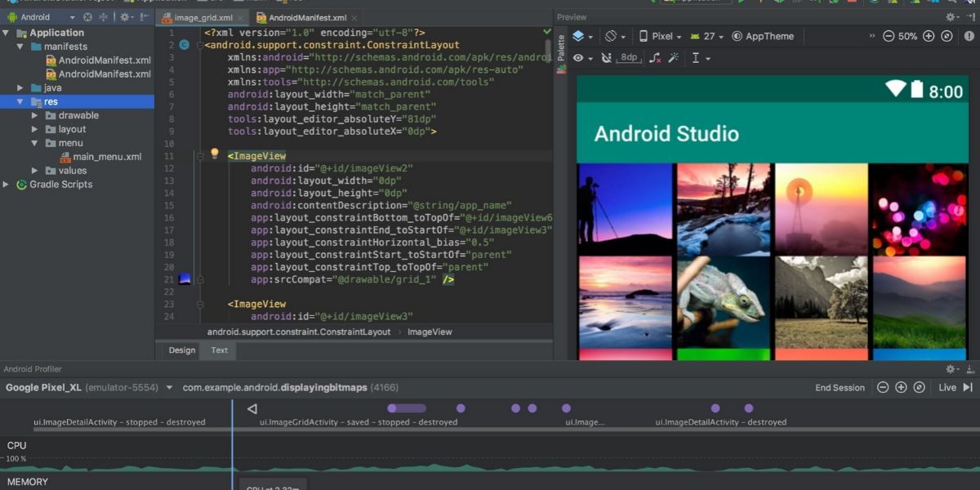
Task: Click the Live button in profiler
Action: tap(947, 388)
